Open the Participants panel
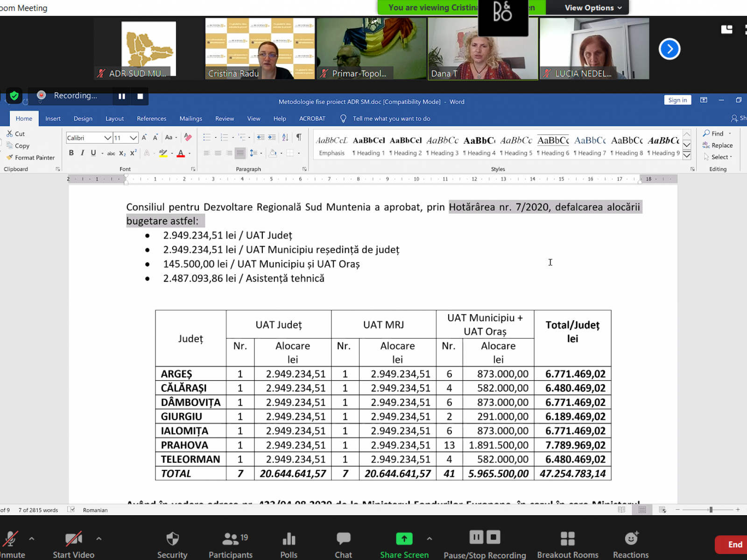This screenshot has height=560, width=747. 230,544
